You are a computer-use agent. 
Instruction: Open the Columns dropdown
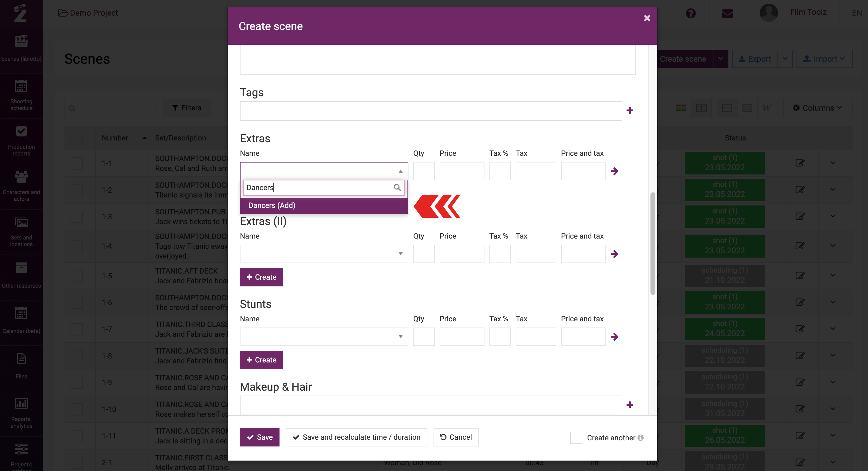[817, 108]
